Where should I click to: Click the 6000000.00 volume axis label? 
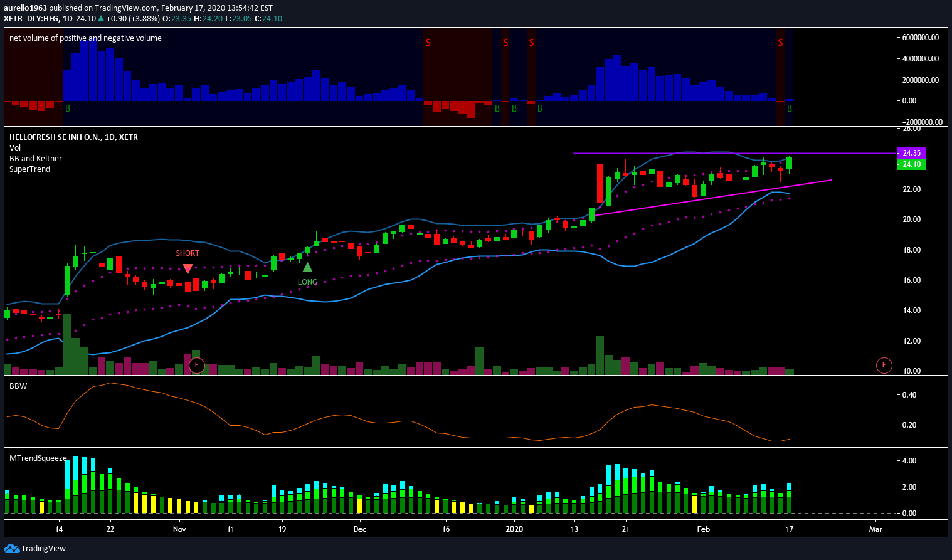click(x=921, y=38)
